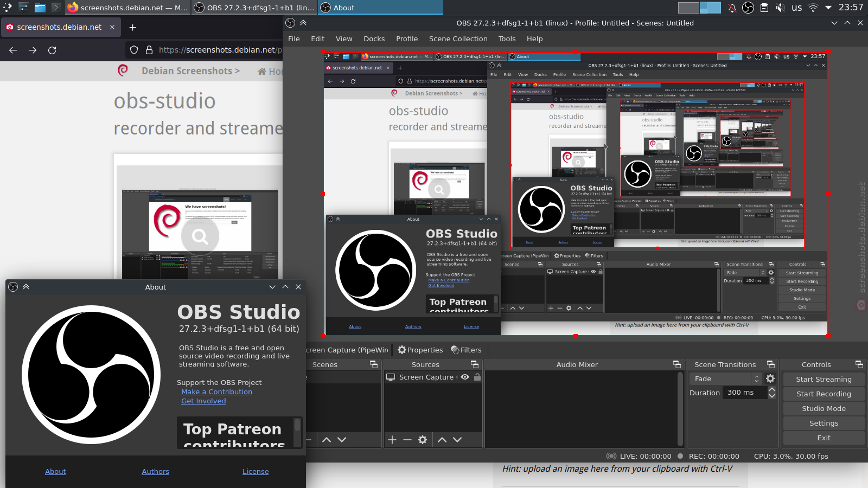Open the Help menu in OBS
The height and width of the screenshot is (488, 868).
(534, 39)
